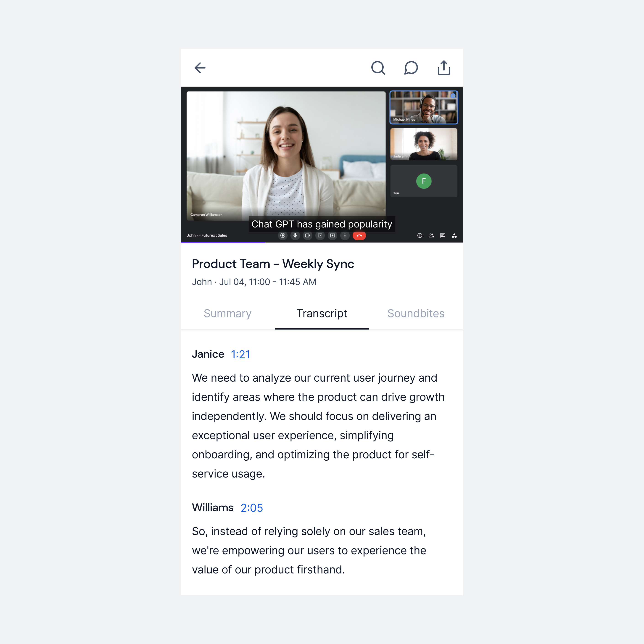Open search from the top toolbar

pyautogui.click(x=378, y=68)
